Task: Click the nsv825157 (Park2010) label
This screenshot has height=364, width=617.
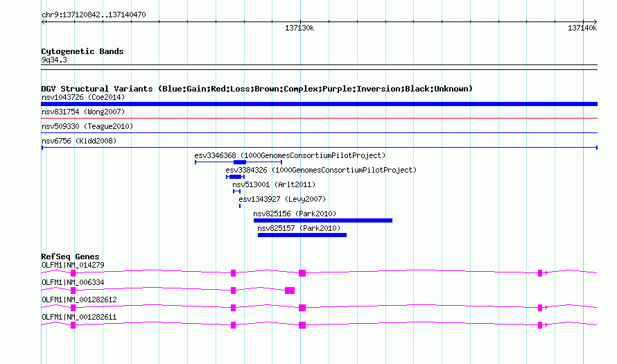Action: coord(299,228)
